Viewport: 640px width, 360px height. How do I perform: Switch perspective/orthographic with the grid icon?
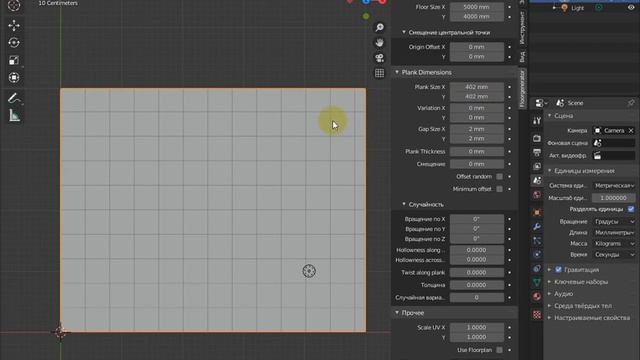tap(380, 73)
